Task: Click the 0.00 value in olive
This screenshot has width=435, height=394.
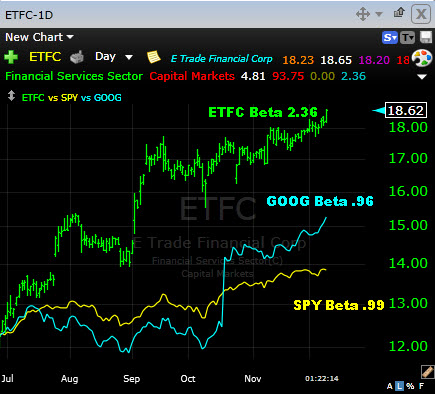Action: (x=323, y=76)
